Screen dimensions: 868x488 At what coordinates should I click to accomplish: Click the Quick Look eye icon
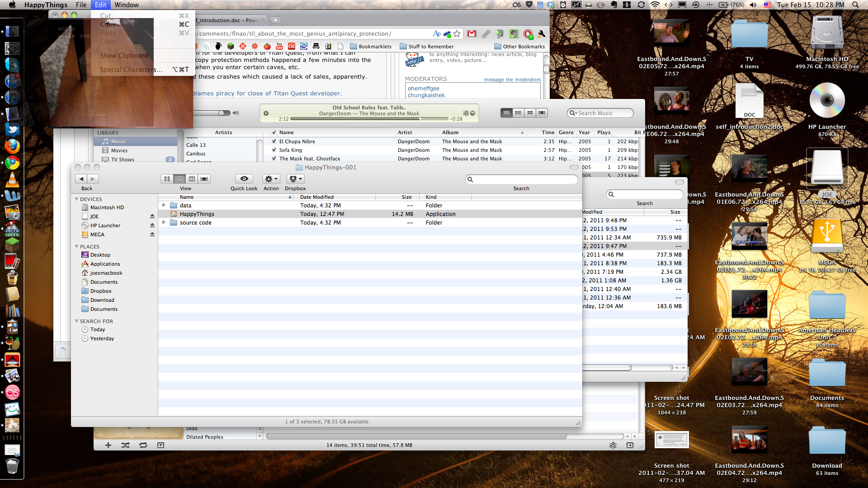[x=244, y=179]
